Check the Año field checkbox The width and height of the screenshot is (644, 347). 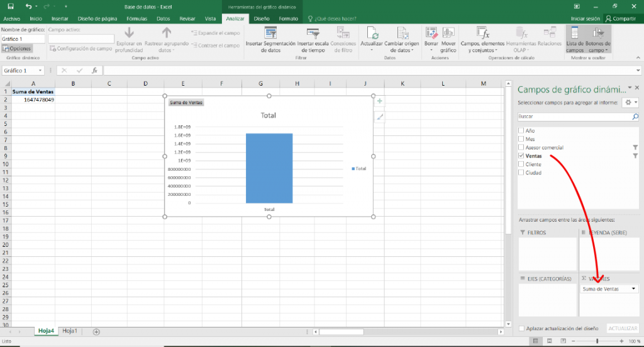point(521,130)
